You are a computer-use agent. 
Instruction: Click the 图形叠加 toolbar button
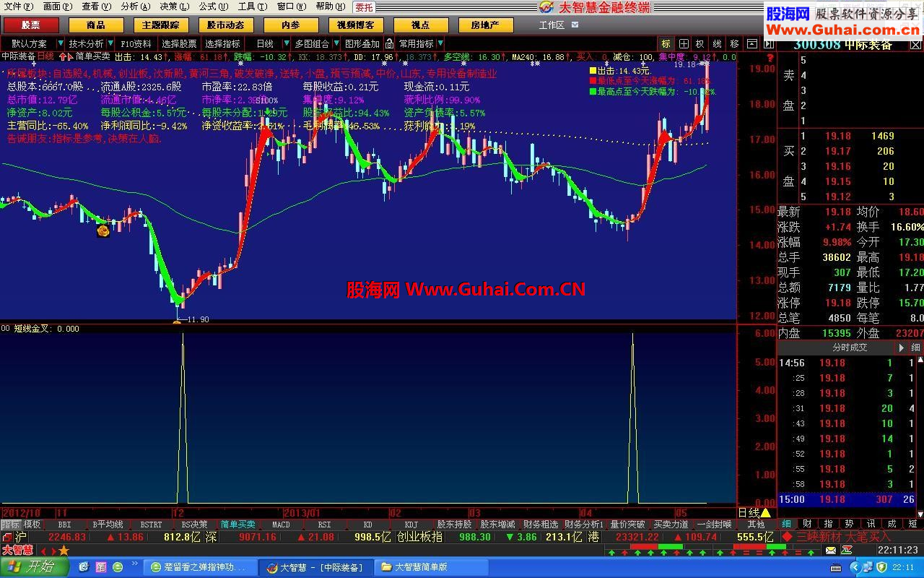362,44
